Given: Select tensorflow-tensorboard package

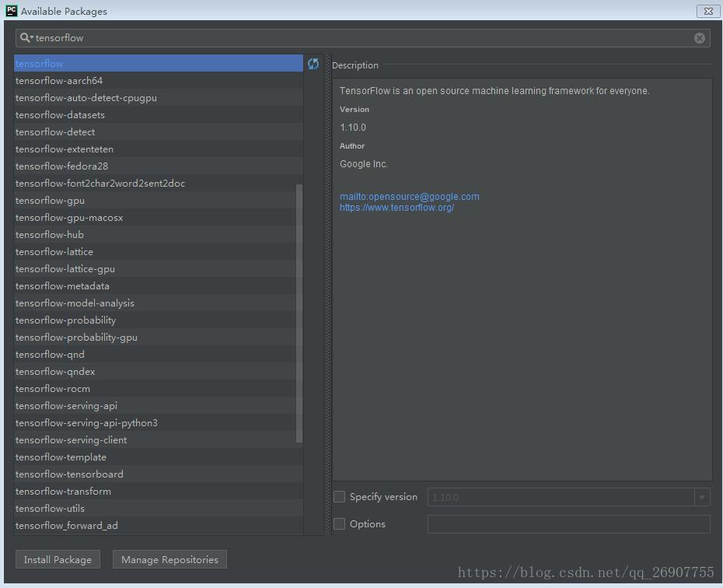Looking at the screenshot, I should click(x=158, y=474).
